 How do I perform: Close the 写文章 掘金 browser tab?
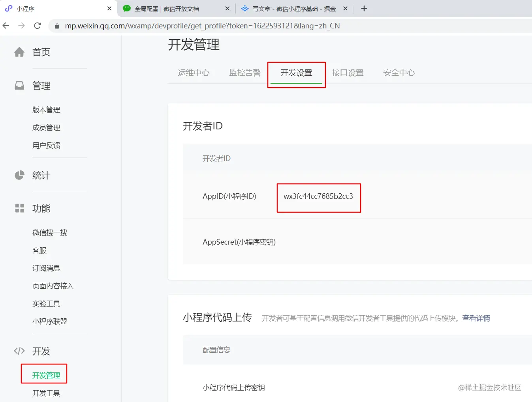(345, 8)
